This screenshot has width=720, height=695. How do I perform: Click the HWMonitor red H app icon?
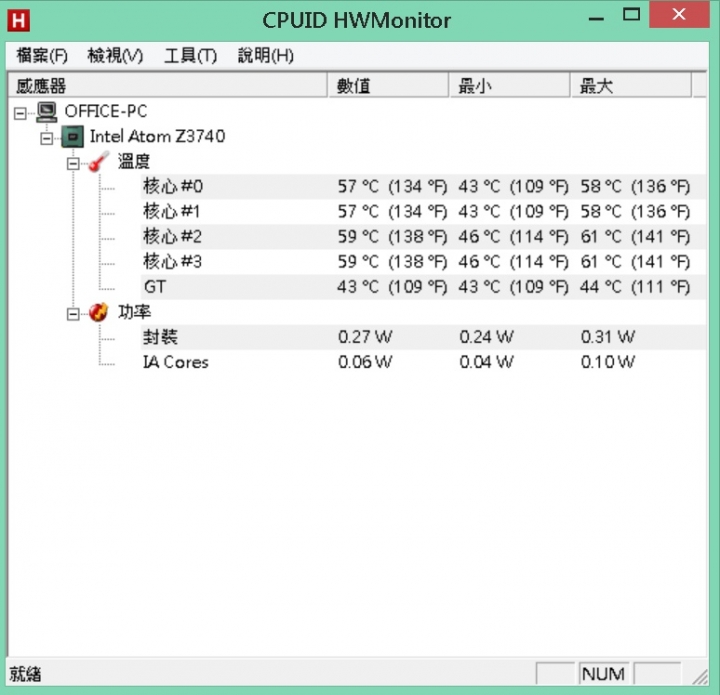18,21
